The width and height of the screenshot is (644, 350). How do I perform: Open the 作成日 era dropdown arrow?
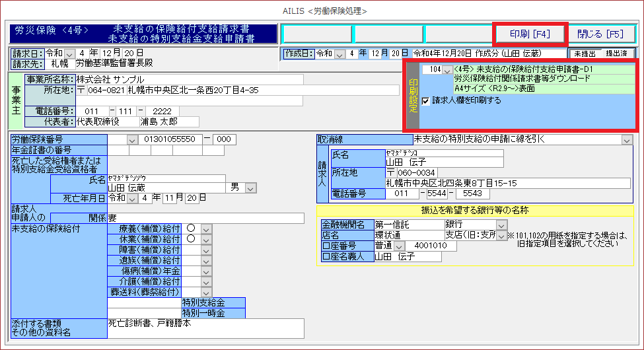point(341,53)
